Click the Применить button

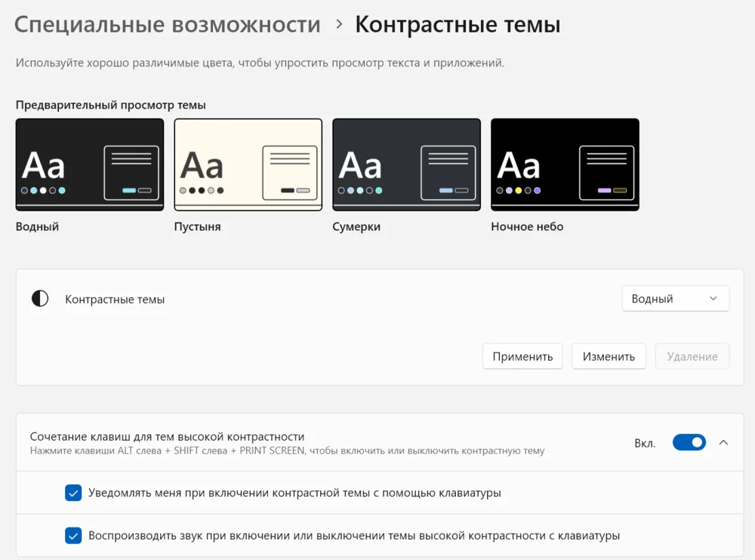[x=522, y=356]
